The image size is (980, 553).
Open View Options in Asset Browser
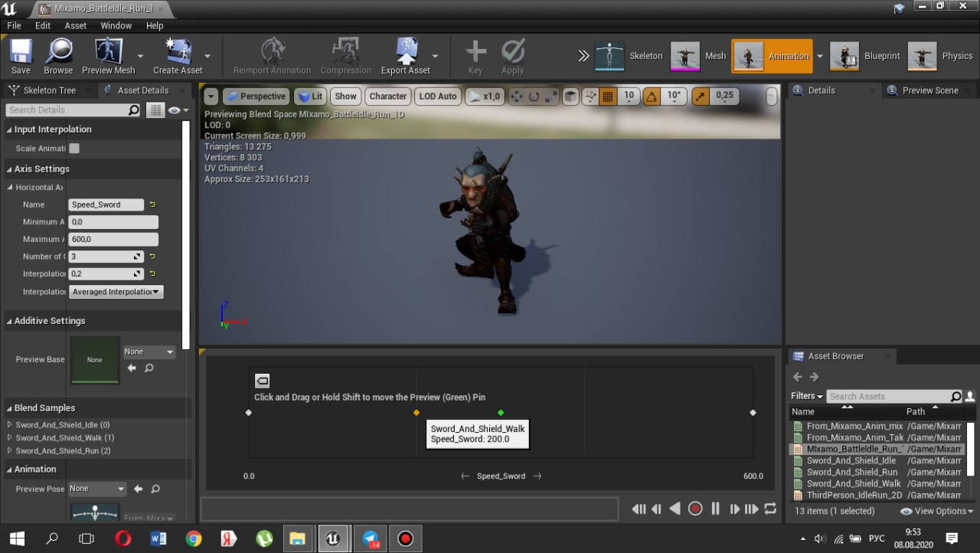936,511
